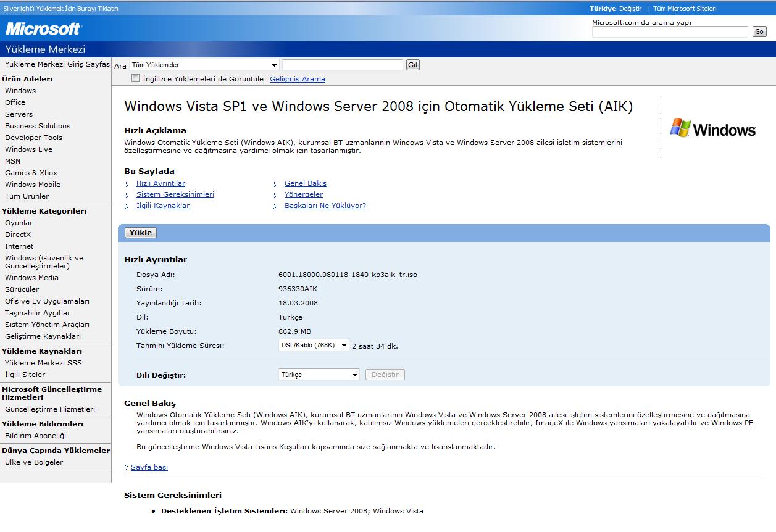Open the Türkçe language dropdown
Screen dimensions: 776x532
[319, 375]
